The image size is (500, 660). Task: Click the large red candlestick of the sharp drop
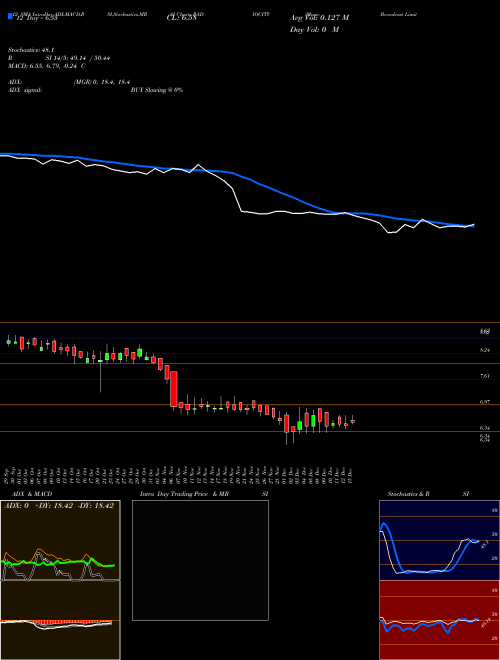[x=173, y=389]
